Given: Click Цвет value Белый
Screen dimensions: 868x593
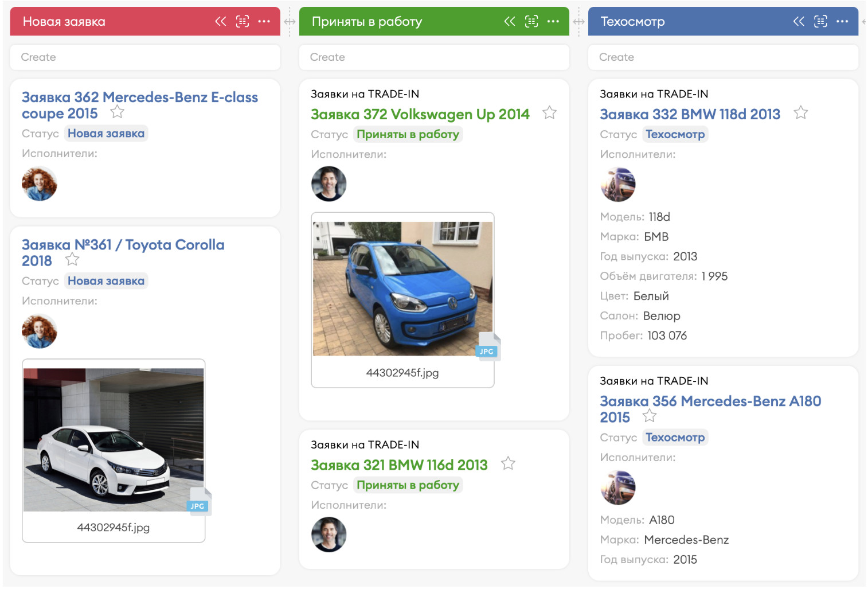Looking at the screenshot, I should click(651, 296).
